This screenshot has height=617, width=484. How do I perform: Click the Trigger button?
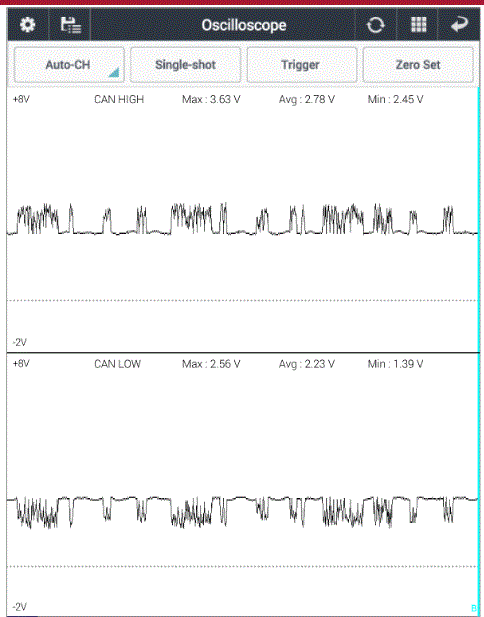(x=302, y=65)
